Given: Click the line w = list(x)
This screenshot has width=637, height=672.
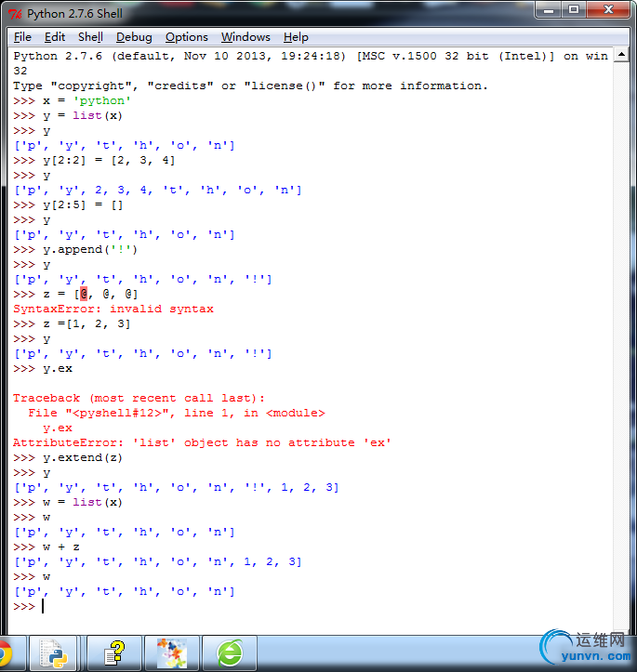Looking at the screenshot, I should 68,502.
